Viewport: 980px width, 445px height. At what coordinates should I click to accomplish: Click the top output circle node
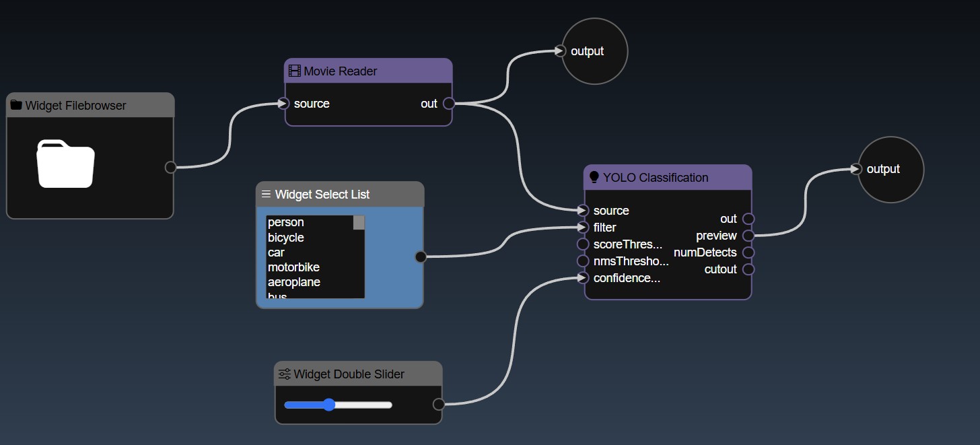point(595,51)
